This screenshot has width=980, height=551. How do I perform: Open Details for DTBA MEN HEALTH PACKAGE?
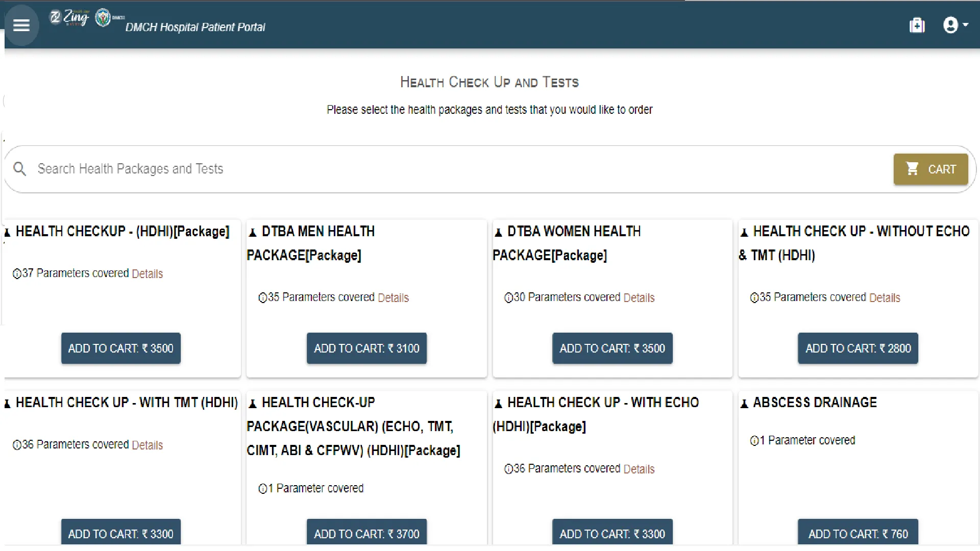point(394,298)
